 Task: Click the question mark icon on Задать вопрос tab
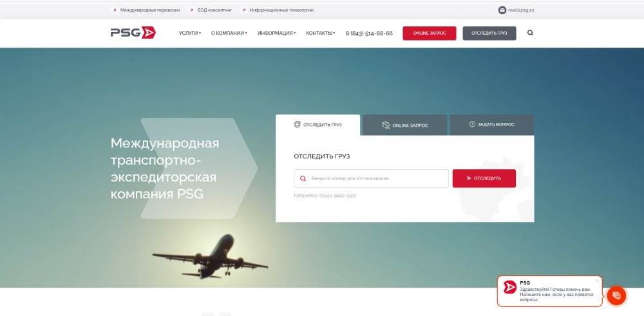pos(472,124)
